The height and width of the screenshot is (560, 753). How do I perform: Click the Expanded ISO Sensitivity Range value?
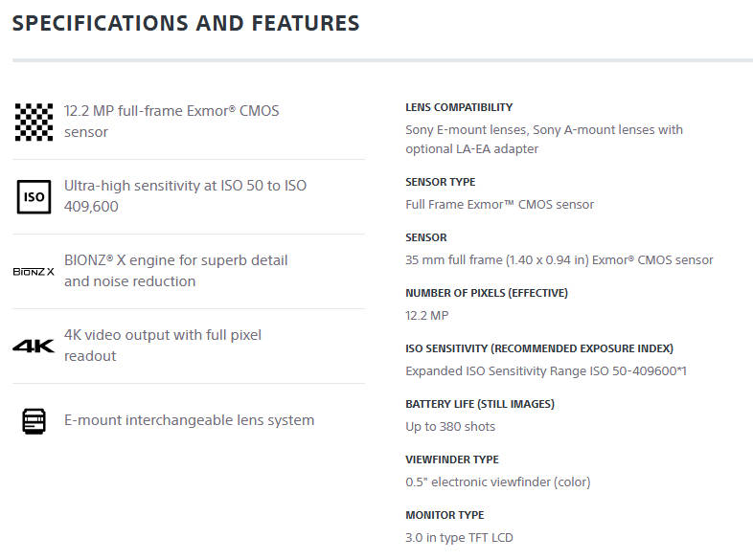pos(546,370)
